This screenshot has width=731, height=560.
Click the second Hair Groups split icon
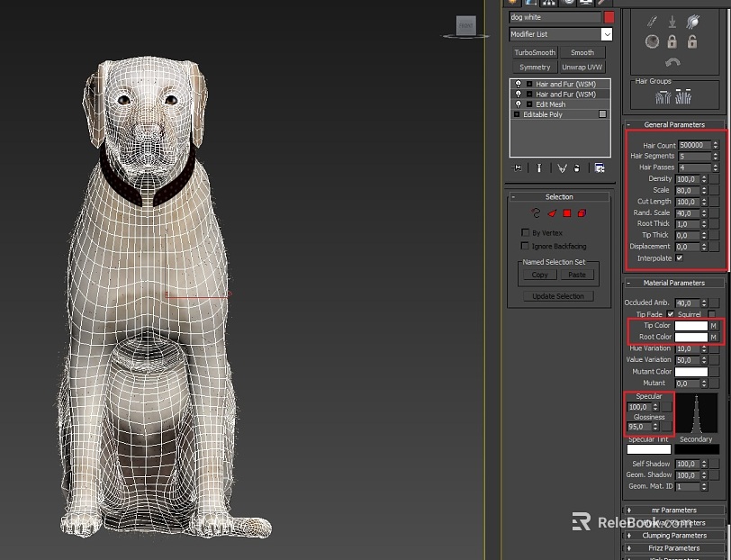coord(683,96)
